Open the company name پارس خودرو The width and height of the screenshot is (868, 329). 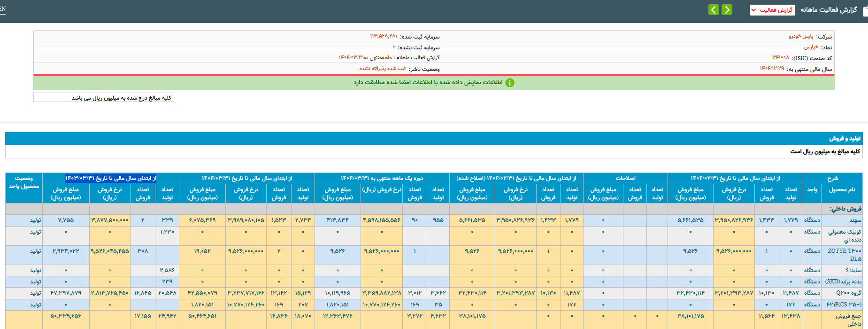pyautogui.click(x=801, y=36)
